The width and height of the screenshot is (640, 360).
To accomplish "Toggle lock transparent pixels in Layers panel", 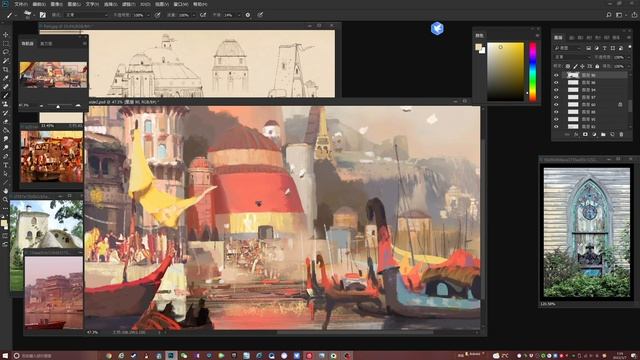I will pos(567,66).
